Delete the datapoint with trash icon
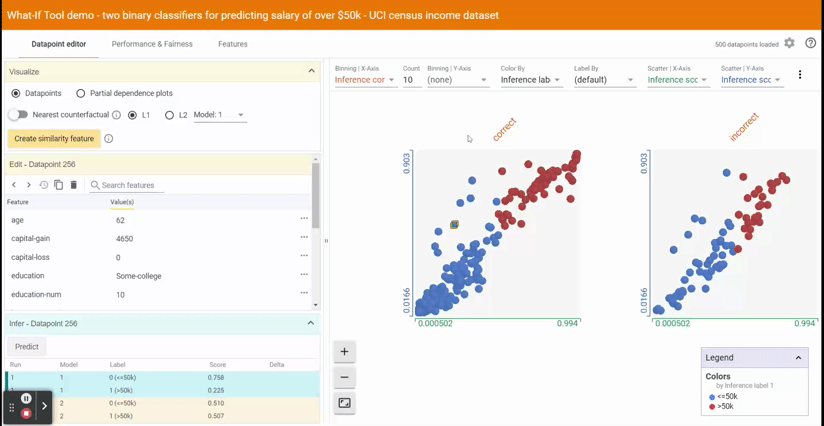824x426 pixels. coord(74,185)
